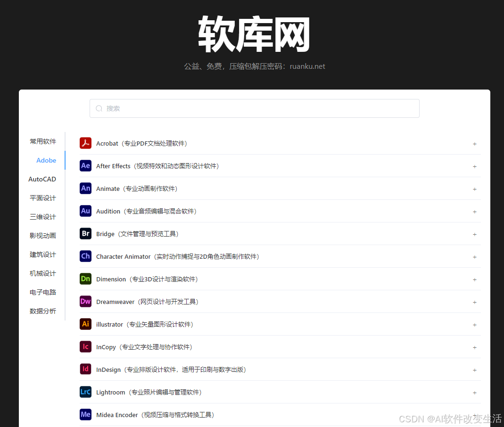Select the Adobe category tab
Viewport: 504px width, 427px height.
pos(46,160)
